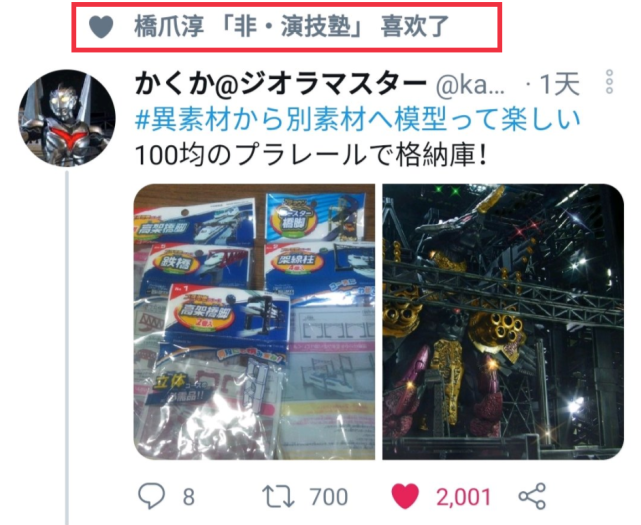View the Plarail packages photo
This screenshot has width=641, height=525.
254,322
